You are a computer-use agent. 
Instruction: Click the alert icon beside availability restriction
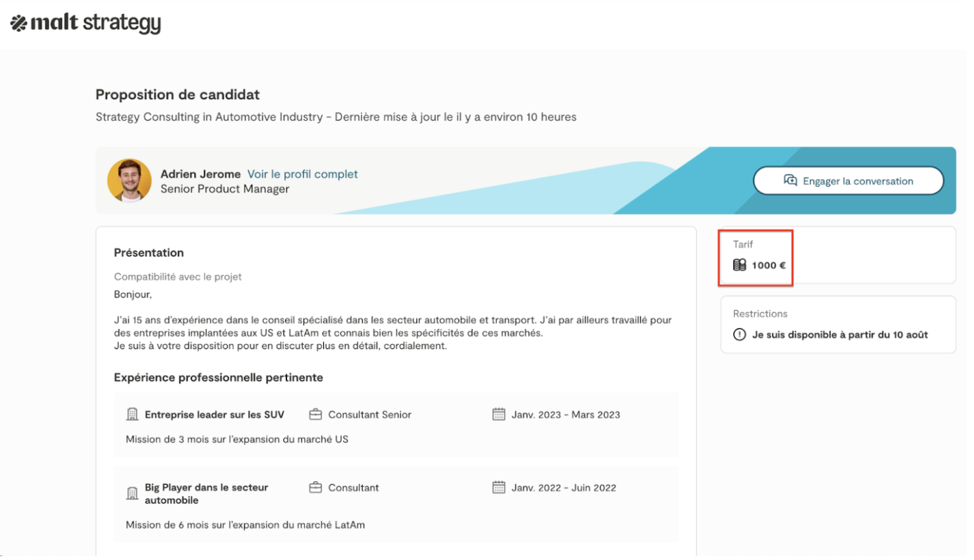click(x=739, y=334)
